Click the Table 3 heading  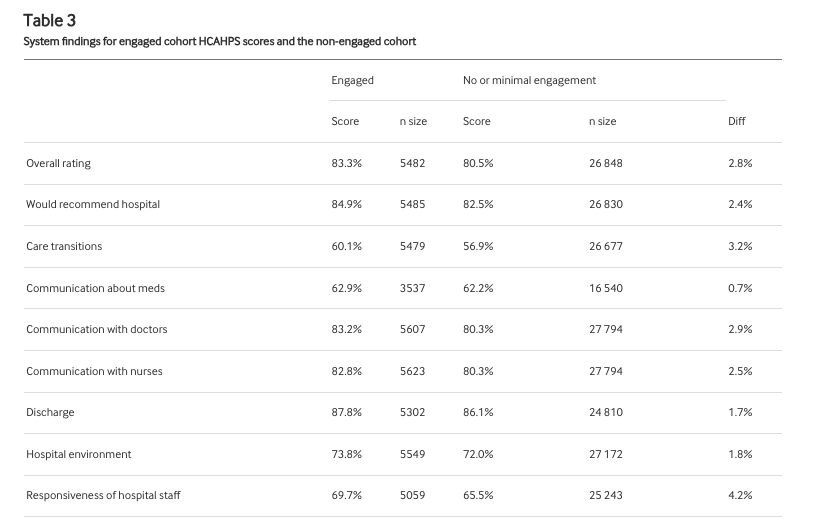pyautogui.click(x=50, y=20)
